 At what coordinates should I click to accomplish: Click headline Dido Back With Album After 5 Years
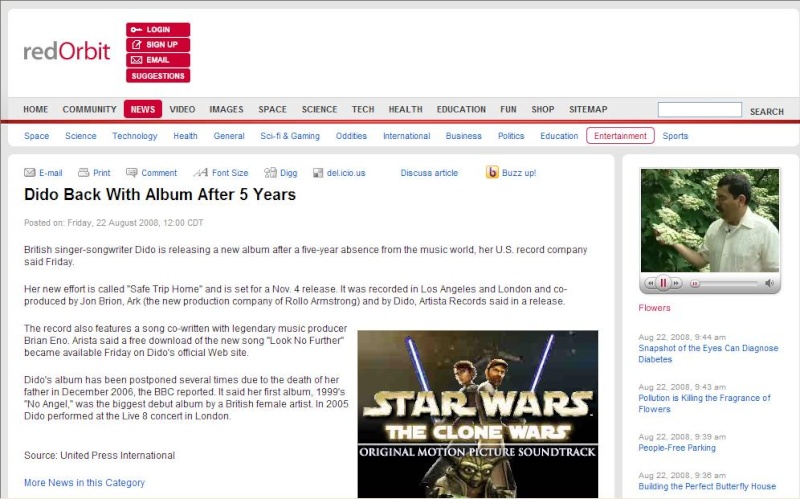[160, 194]
